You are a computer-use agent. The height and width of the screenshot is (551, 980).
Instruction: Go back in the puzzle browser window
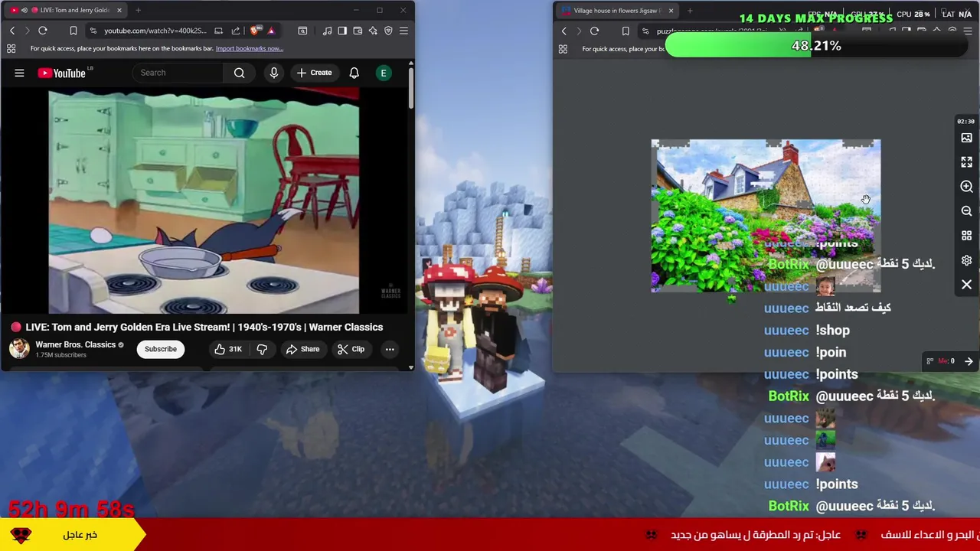pos(564,31)
